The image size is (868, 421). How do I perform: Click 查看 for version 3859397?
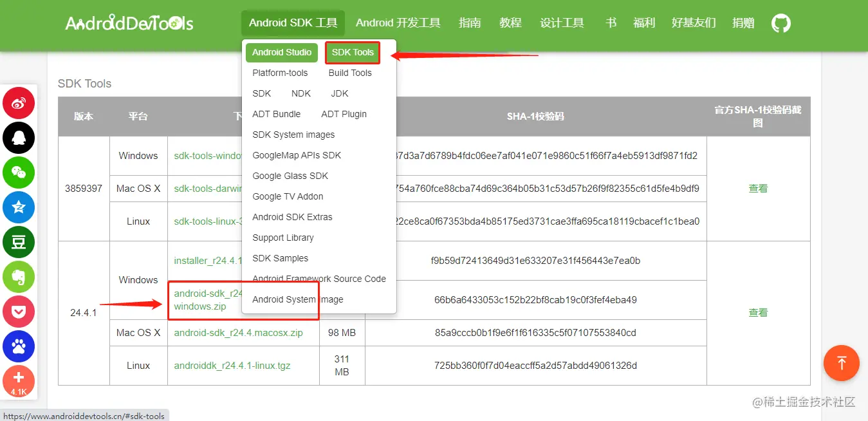(x=758, y=189)
